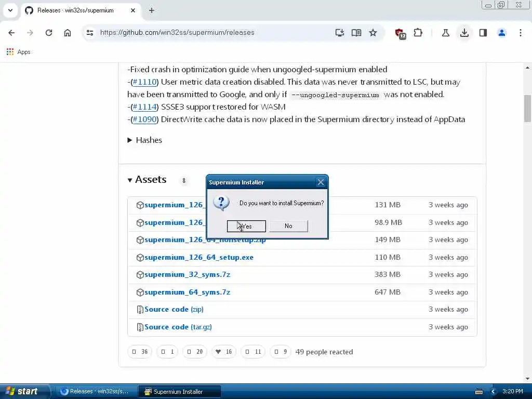
Task: Click the "49 people reacted" text
Action: pyautogui.click(x=324, y=352)
